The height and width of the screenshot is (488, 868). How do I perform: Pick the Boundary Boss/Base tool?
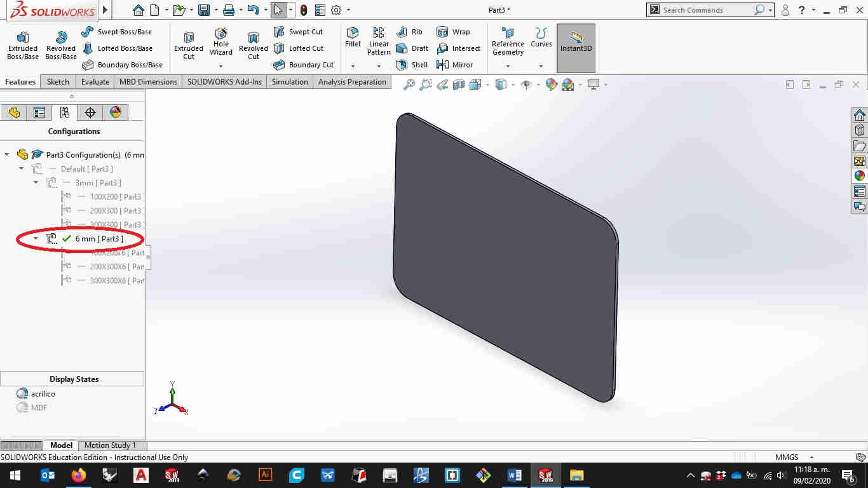point(122,65)
